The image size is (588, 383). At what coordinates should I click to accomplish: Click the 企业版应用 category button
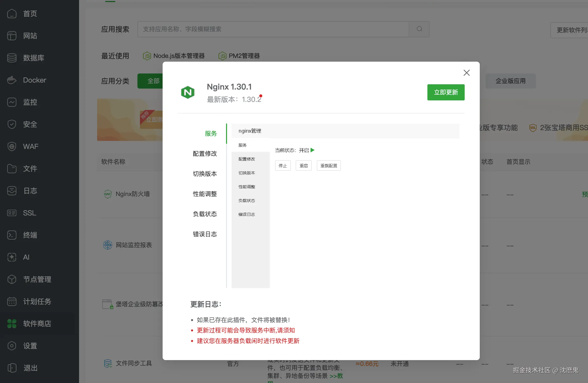click(511, 81)
